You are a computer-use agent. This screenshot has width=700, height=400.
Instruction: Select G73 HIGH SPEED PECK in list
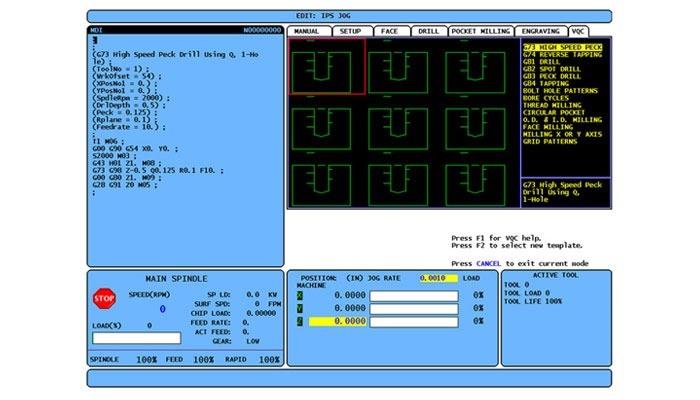pos(562,47)
